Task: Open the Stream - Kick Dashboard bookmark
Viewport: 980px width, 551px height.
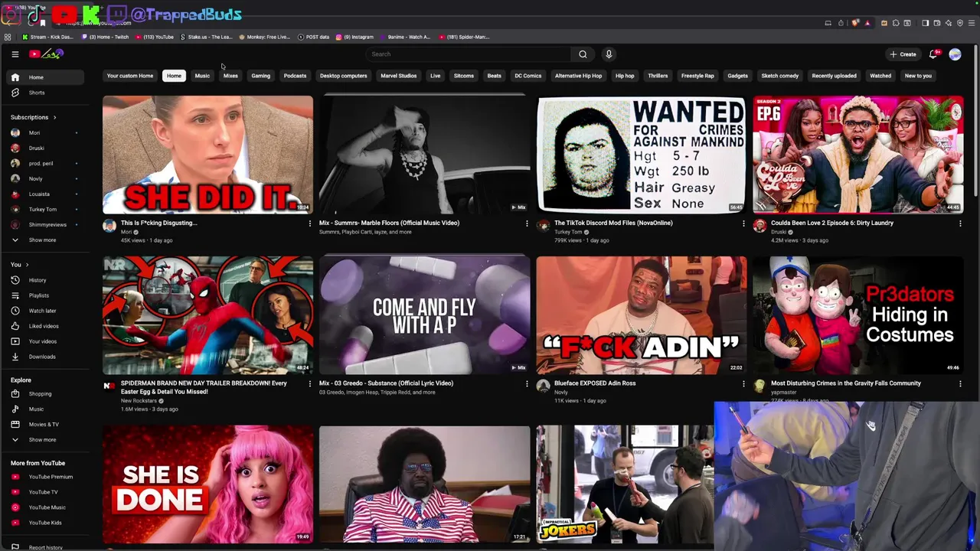Action: pyautogui.click(x=47, y=37)
